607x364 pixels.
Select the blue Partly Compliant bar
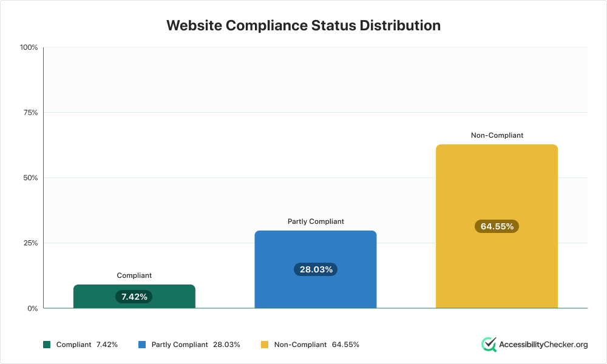pyautogui.click(x=316, y=269)
